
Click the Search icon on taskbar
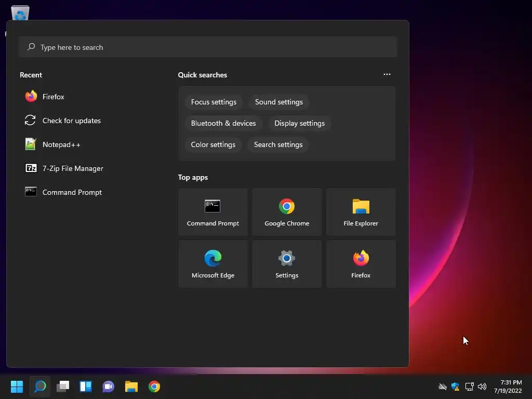pos(39,387)
